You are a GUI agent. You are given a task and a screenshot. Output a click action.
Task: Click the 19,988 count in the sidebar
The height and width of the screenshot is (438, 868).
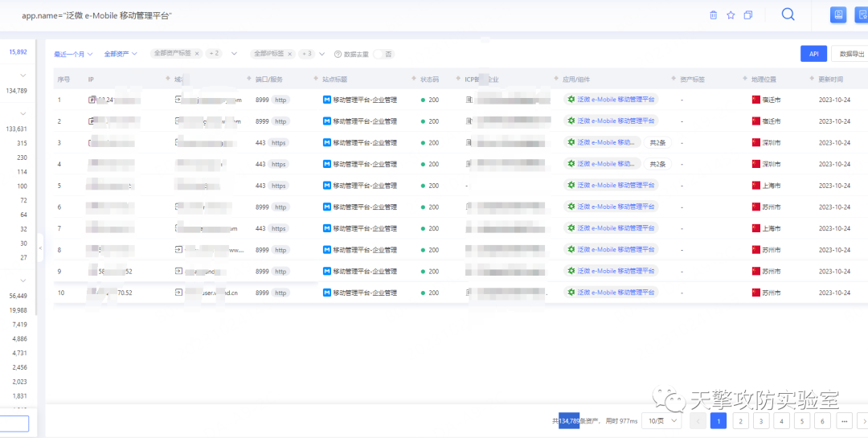(x=18, y=310)
